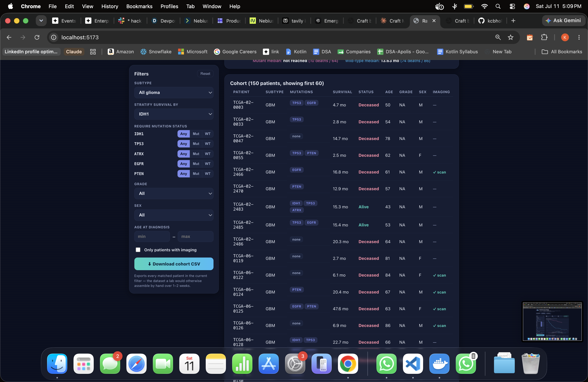Set EGFR mutation status to Mut

click(196, 164)
